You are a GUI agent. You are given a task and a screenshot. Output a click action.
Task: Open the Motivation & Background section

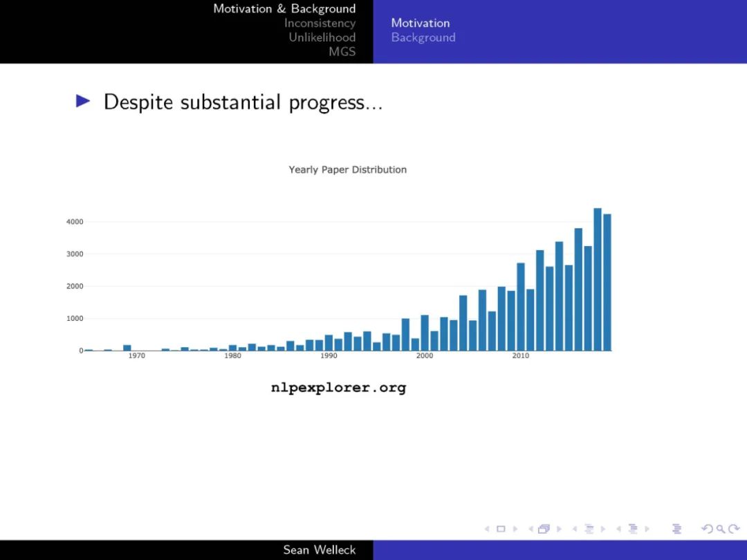(x=284, y=9)
